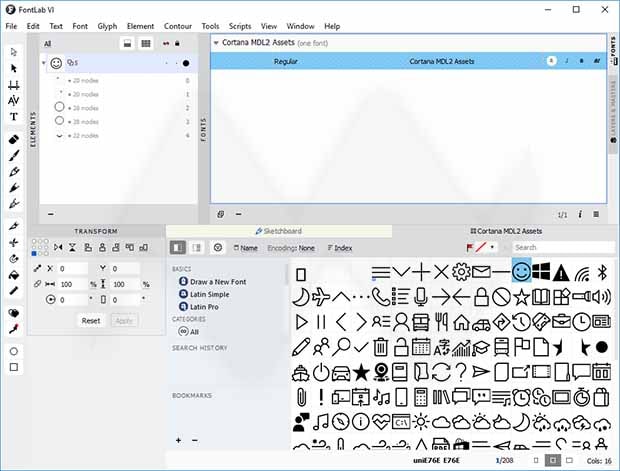The image size is (620, 471).
Task: Select the Regular font row
Action: tap(408, 61)
